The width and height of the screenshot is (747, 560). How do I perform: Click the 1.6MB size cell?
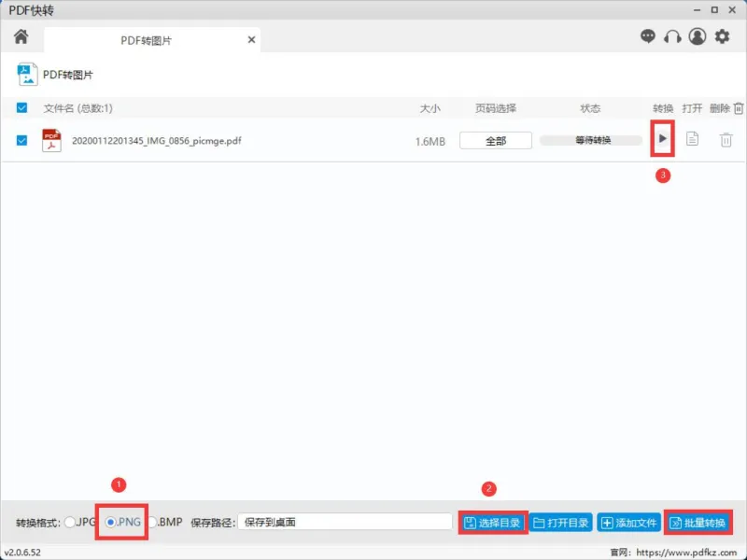tap(430, 142)
